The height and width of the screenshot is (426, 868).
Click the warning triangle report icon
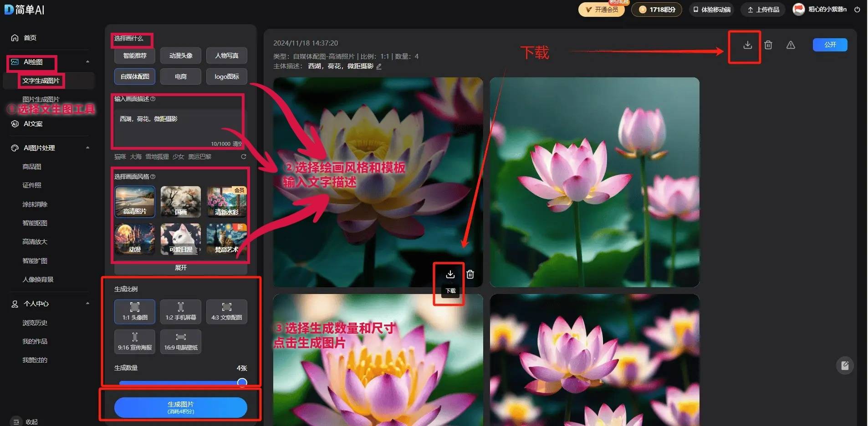click(x=791, y=45)
